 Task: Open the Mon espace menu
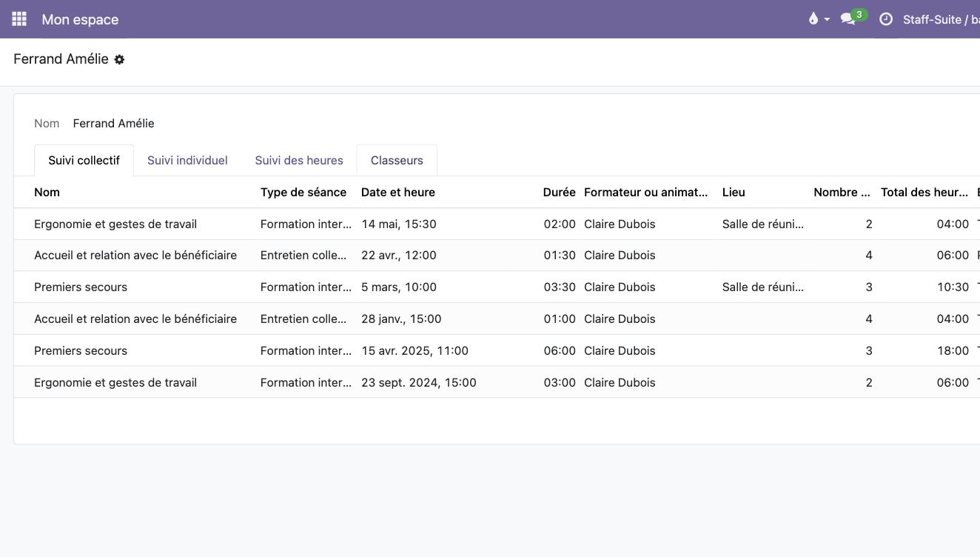coord(80,19)
